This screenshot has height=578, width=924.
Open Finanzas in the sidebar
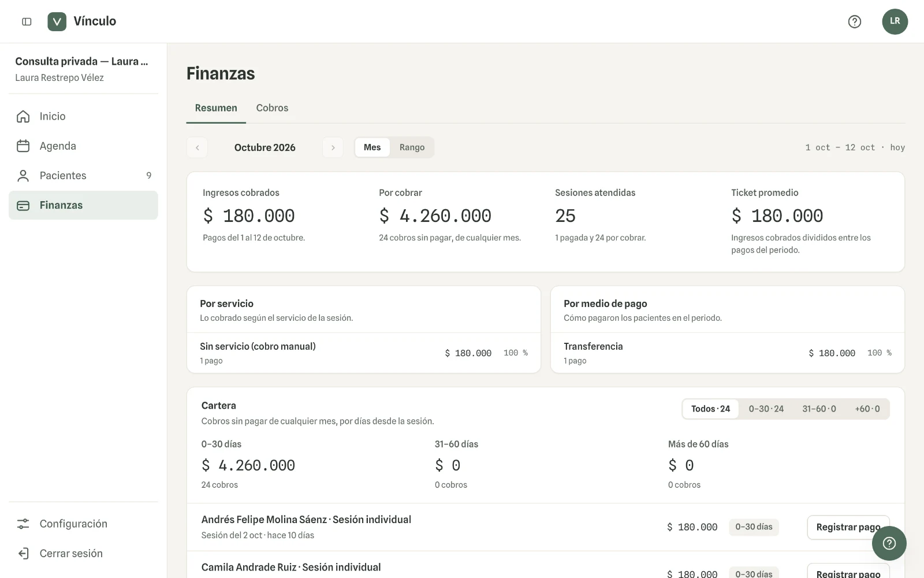click(x=83, y=205)
